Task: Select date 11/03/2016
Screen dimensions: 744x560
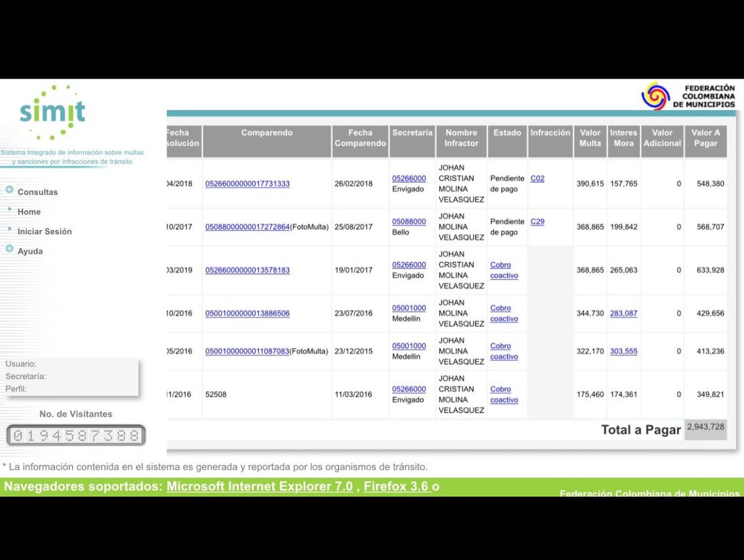Action: click(x=354, y=395)
